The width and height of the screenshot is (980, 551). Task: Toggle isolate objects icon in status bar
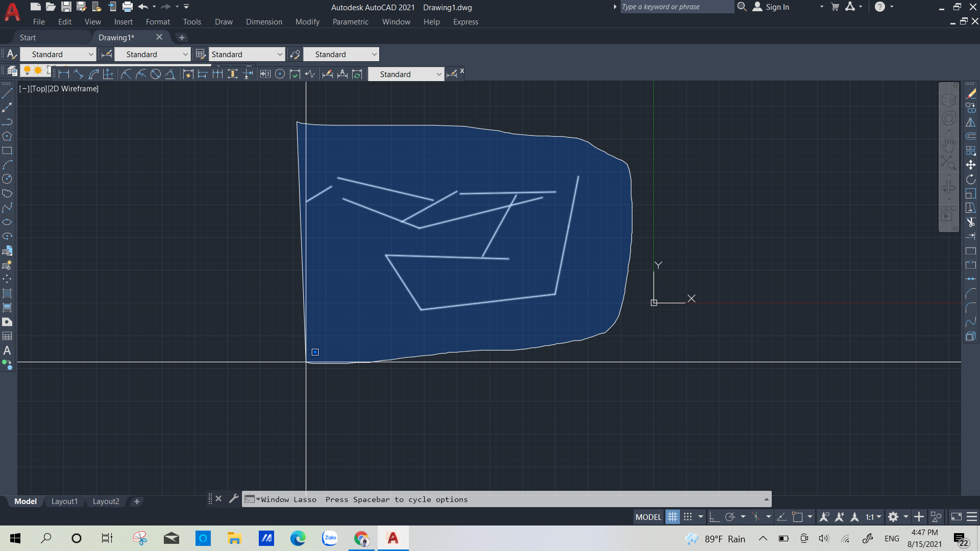[936, 517]
